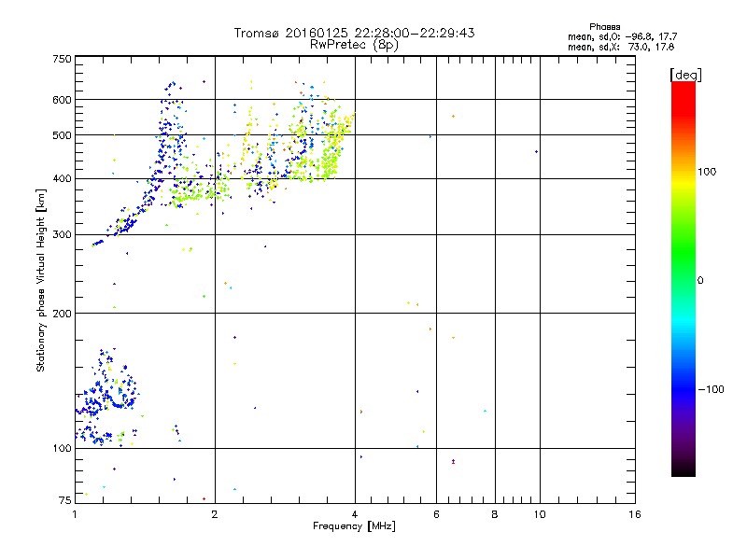747x560 pixels.
Task: Click the y-axis '750' tick label
Action: [x=63, y=59]
